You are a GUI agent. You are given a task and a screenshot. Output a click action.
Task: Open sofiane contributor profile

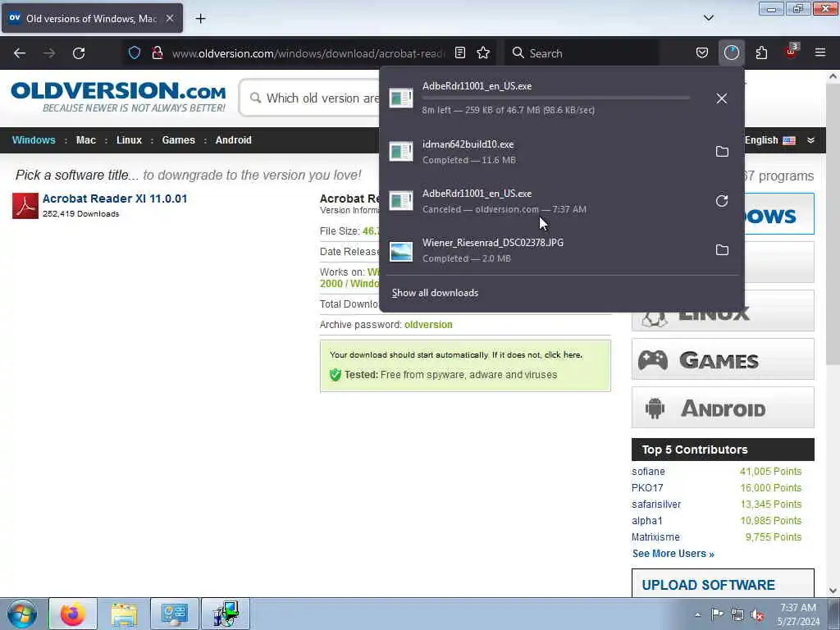[648, 472]
